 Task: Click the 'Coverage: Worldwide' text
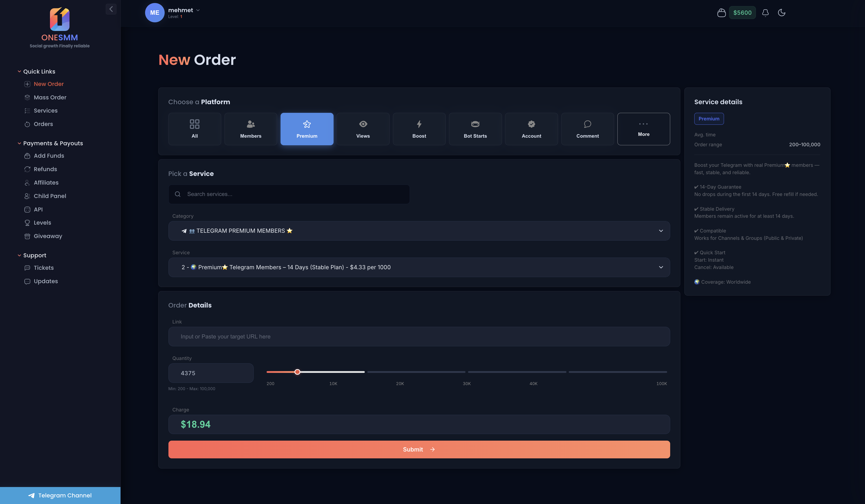726,282
